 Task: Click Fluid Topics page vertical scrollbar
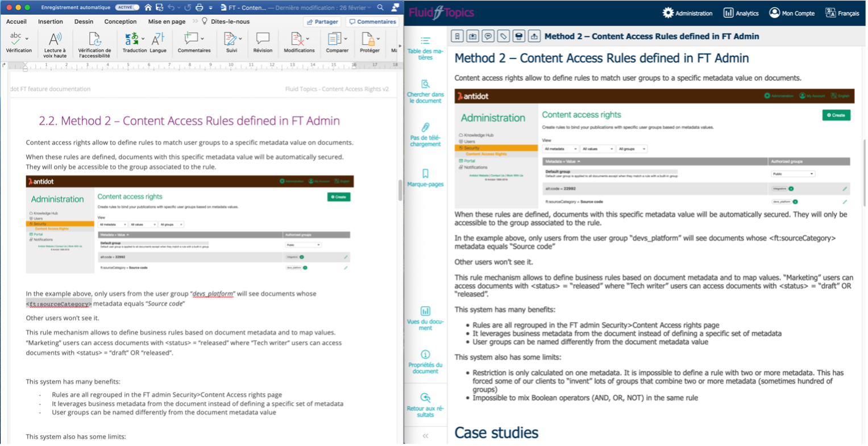[x=864, y=172]
